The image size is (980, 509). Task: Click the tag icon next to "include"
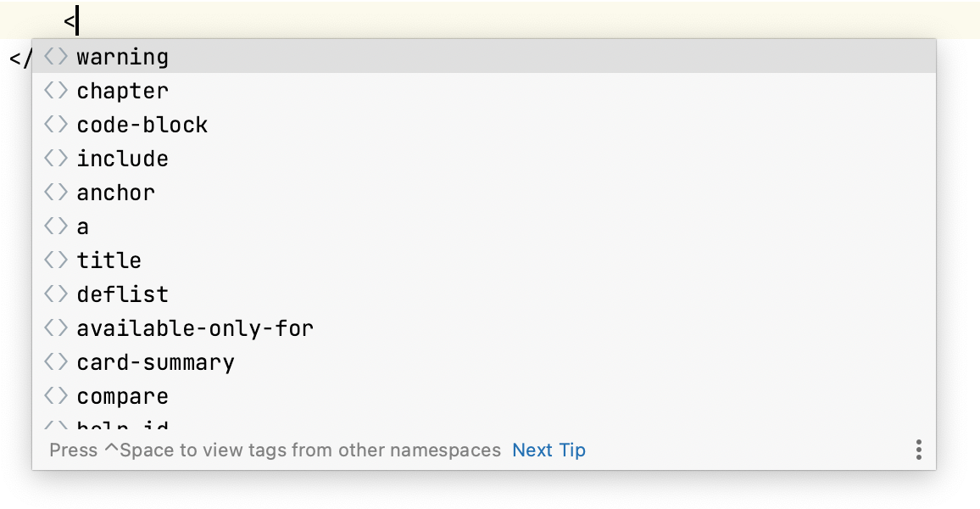55,158
